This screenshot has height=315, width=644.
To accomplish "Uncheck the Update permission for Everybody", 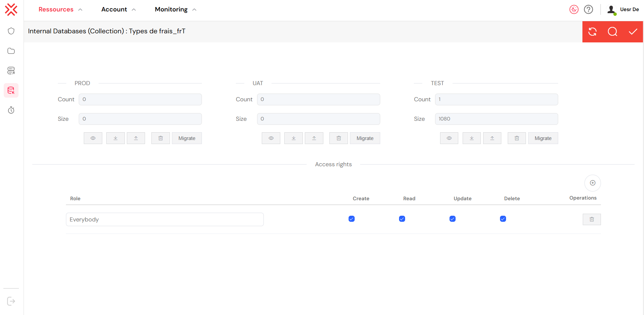I will (452, 219).
